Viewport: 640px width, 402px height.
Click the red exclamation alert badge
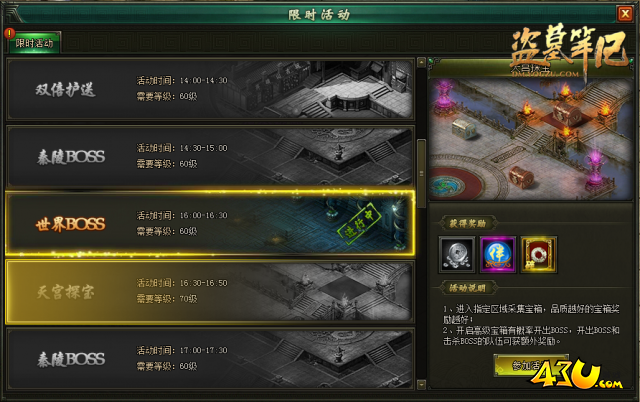(9, 33)
